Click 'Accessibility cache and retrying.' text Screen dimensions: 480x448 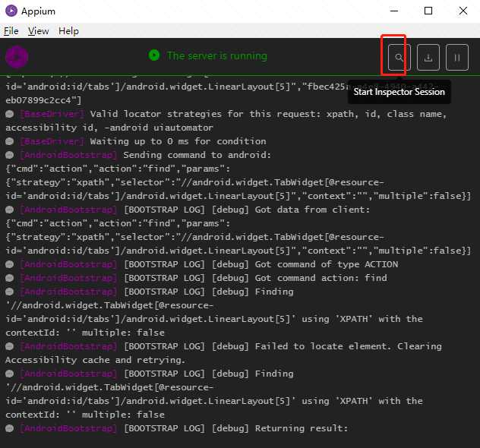tap(95, 360)
